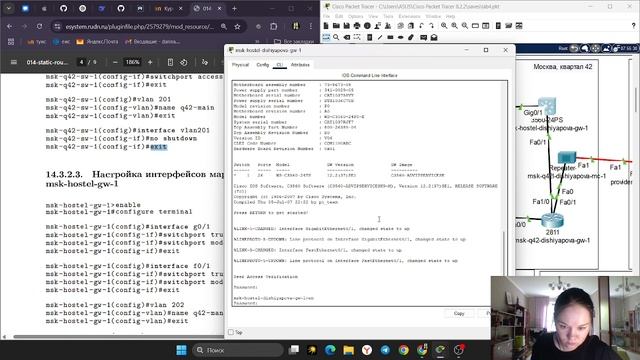Screen dimensions: 640x360
Task: Click the 2811 router msk-q42 gw-1 on canvas
Action: tap(552, 220)
